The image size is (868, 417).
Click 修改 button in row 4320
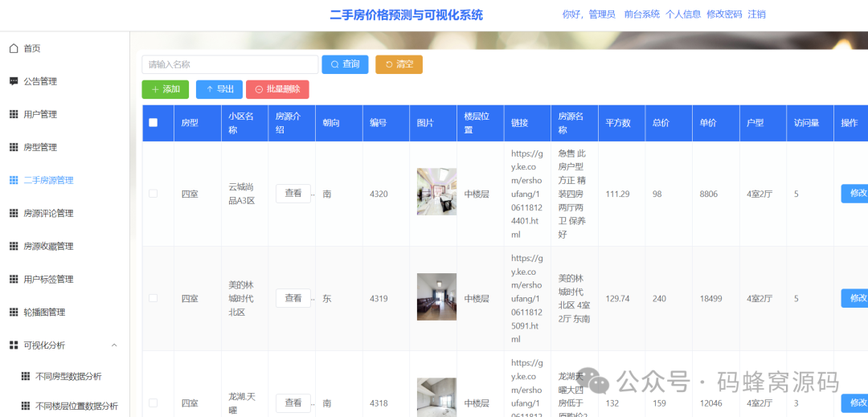[x=854, y=194]
